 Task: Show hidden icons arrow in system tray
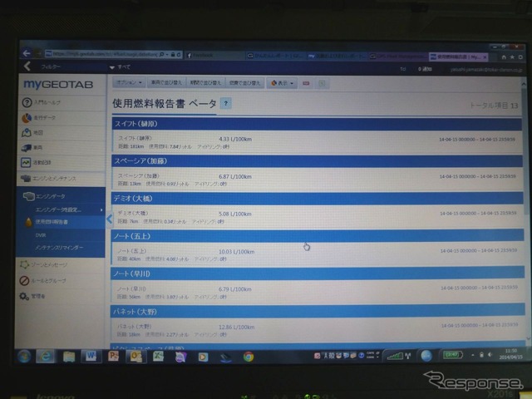(x=472, y=355)
